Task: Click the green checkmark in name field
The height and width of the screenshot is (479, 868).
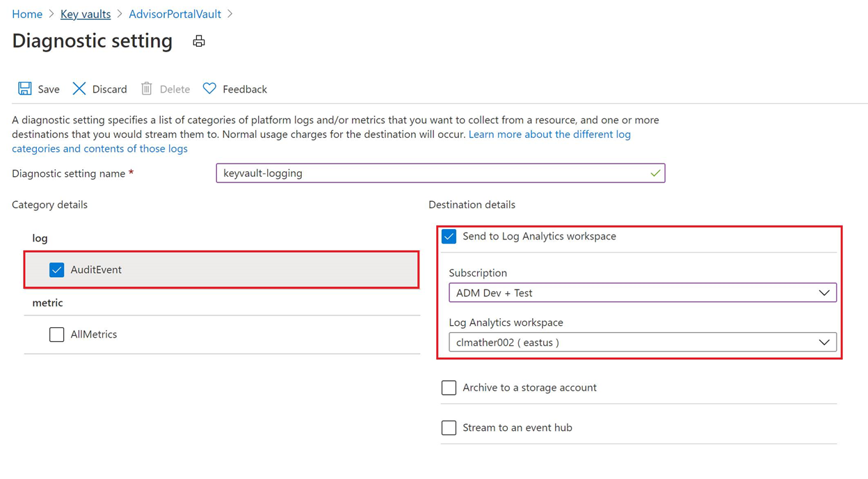Action: pos(654,173)
